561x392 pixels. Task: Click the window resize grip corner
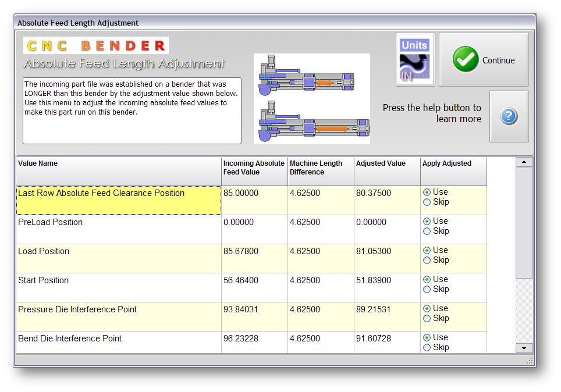530,361
